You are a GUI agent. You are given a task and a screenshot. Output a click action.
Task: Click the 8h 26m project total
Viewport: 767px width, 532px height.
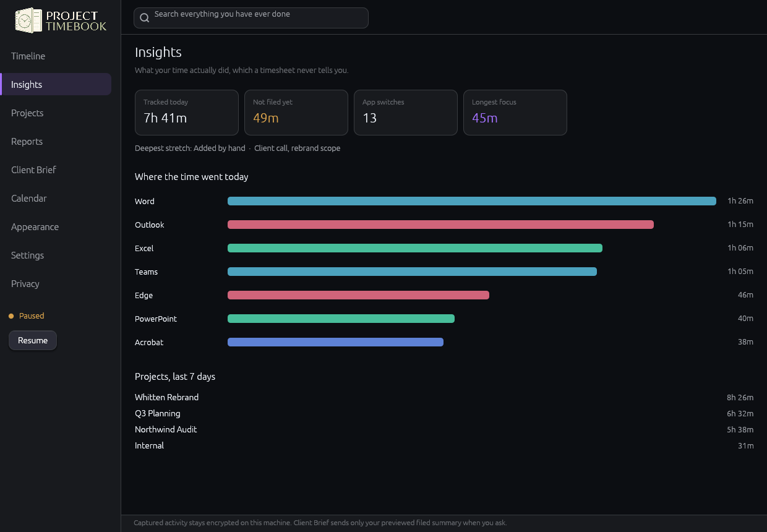coord(740,397)
